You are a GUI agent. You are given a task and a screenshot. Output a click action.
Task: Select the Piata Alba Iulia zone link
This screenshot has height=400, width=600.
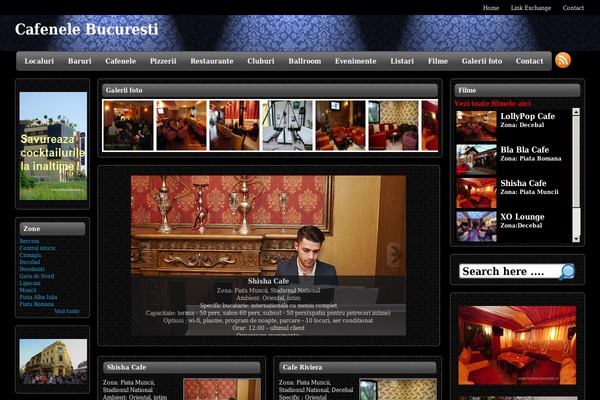click(38, 297)
